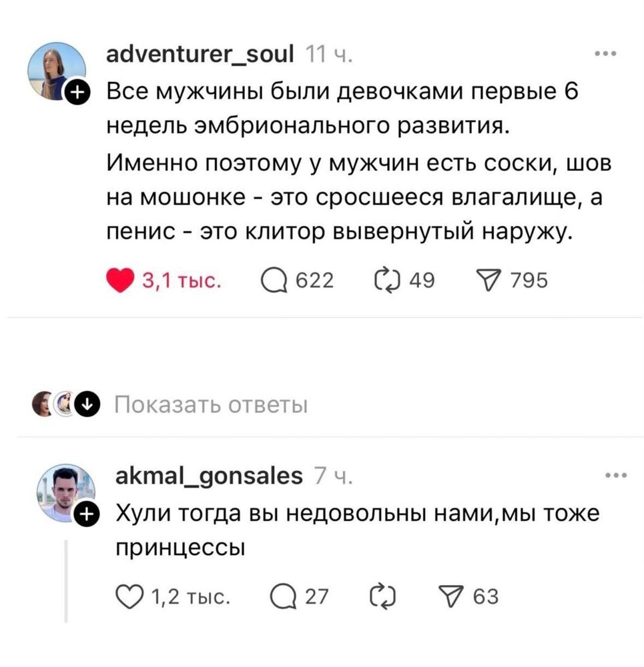This screenshot has height=667, width=644.
Task: Expand hidden replies with down arrow
Action: click(86, 404)
